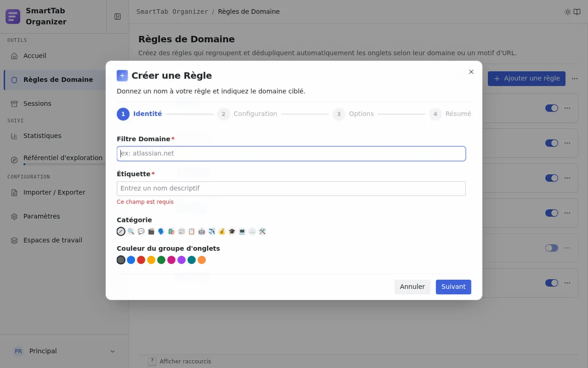Image resolution: width=588 pixels, height=368 pixels.
Task: Select the blue tab group color
Action: 131,260
